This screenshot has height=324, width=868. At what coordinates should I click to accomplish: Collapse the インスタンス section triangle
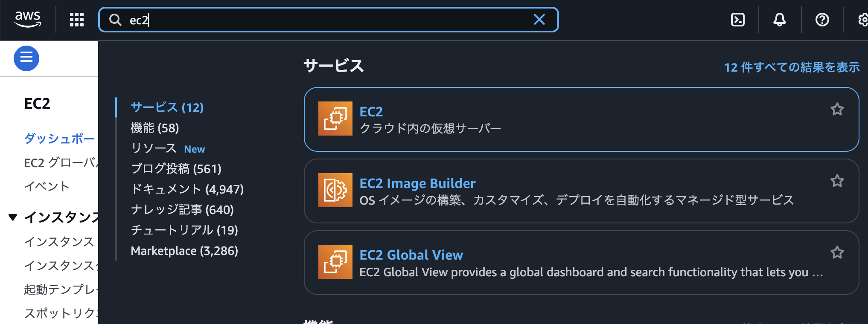point(13,217)
